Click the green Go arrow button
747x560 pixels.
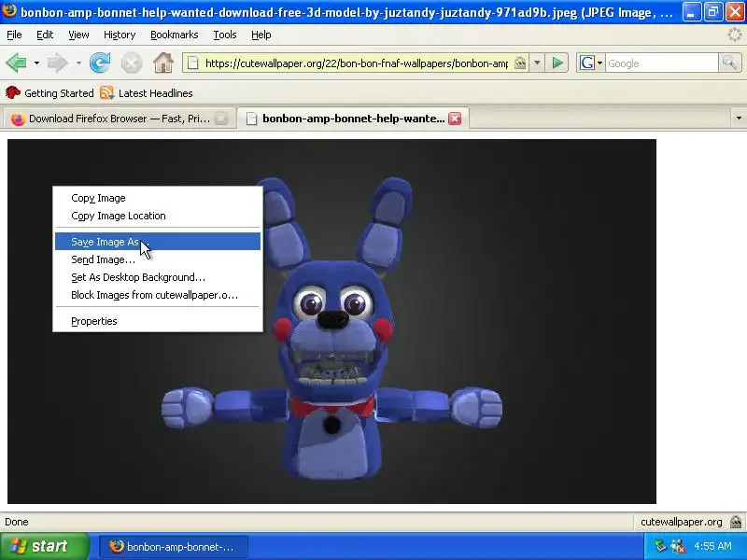[x=557, y=63]
